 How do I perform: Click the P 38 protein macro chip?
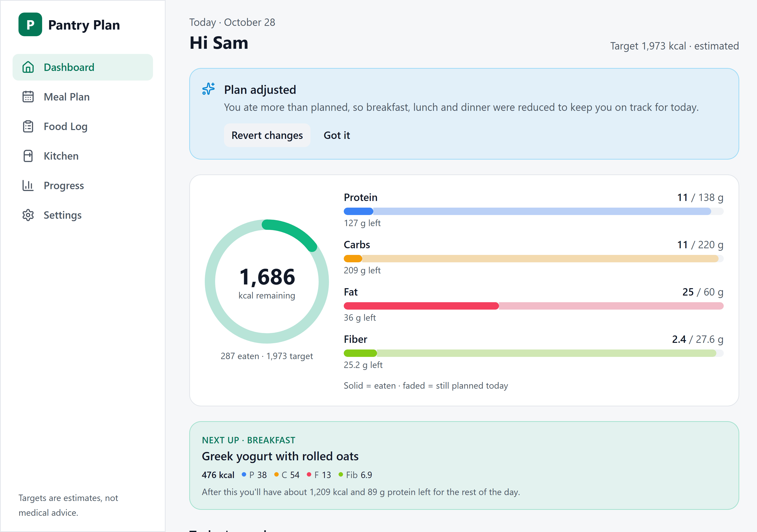[x=254, y=475]
